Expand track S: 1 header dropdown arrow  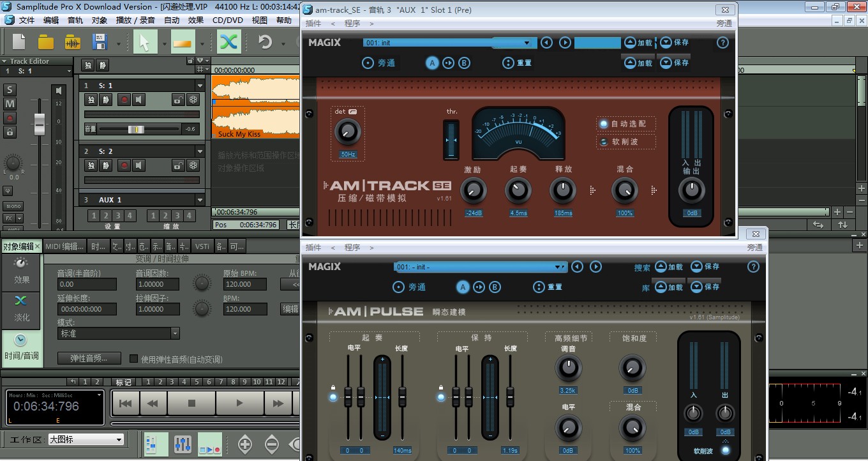(200, 86)
